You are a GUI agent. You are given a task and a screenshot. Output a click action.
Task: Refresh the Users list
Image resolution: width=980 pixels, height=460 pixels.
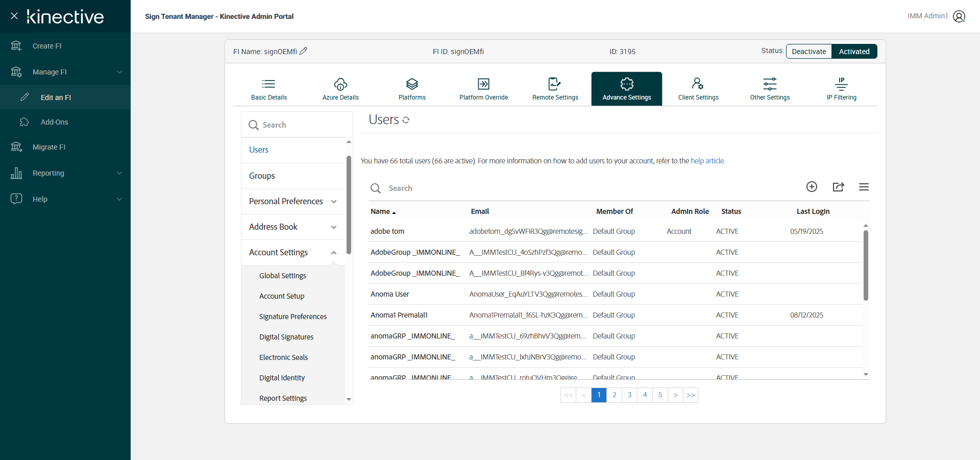(x=406, y=120)
